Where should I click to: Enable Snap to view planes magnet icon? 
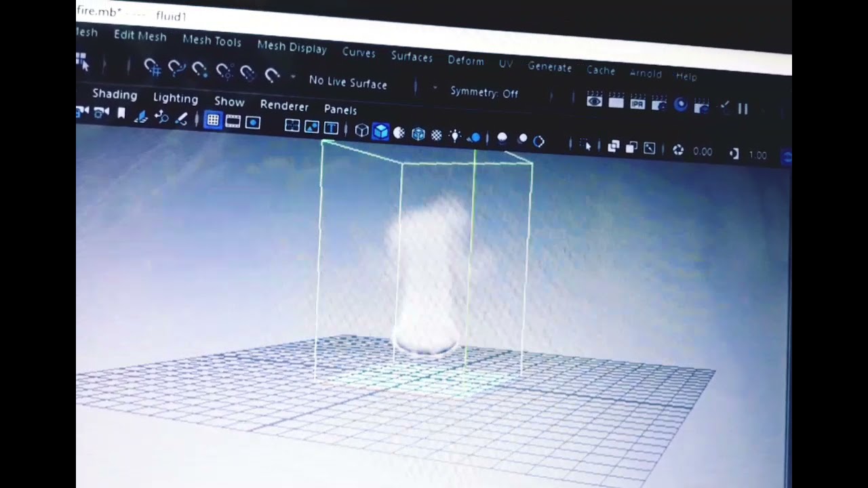pyautogui.click(x=248, y=73)
